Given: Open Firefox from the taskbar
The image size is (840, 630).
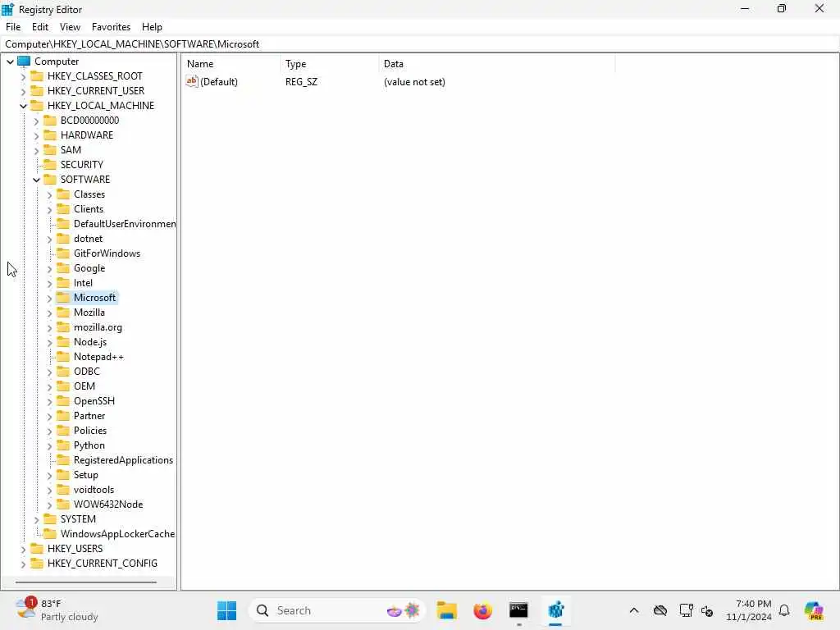Looking at the screenshot, I should tap(482, 610).
